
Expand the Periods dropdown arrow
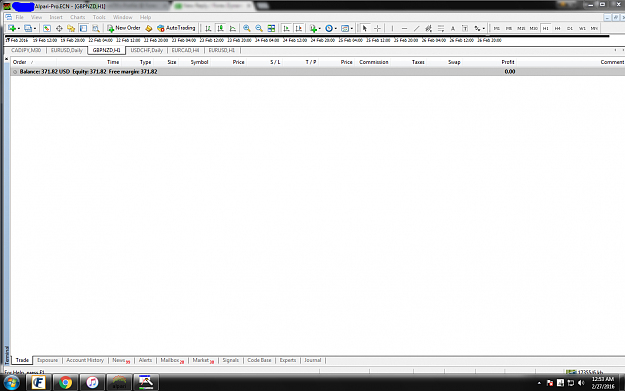pyautogui.click(x=336, y=28)
